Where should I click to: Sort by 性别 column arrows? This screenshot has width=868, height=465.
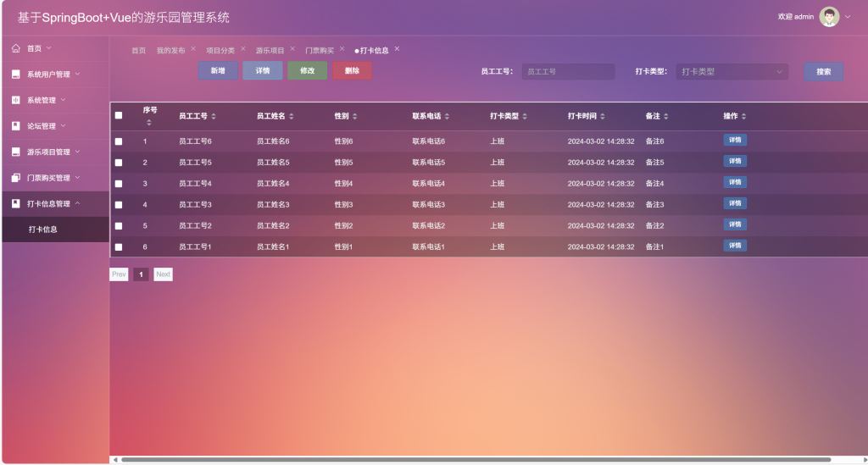click(x=355, y=116)
